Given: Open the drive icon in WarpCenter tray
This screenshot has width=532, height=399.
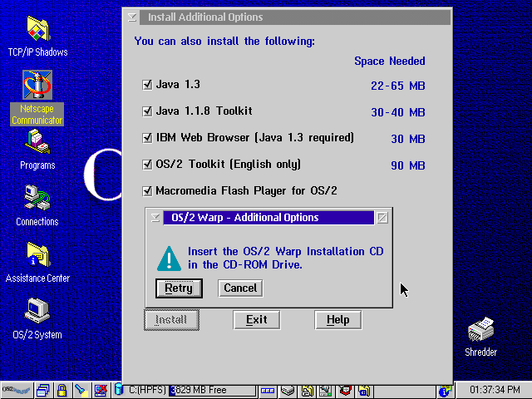Looking at the screenshot, I should [x=288, y=391].
